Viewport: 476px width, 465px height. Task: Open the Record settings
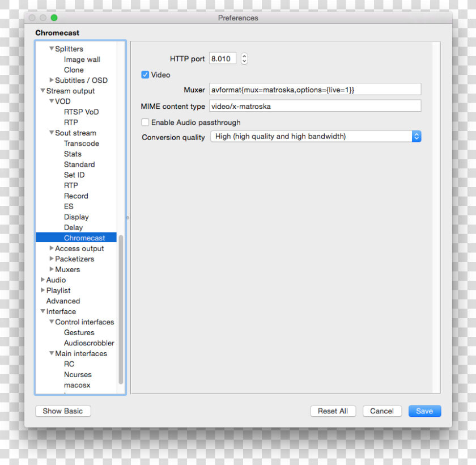[76, 196]
